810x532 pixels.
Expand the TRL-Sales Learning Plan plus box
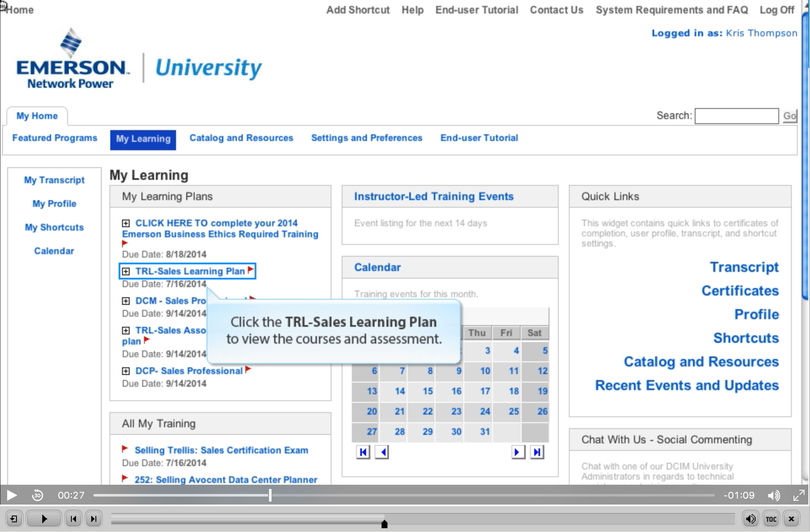[x=126, y=271]
